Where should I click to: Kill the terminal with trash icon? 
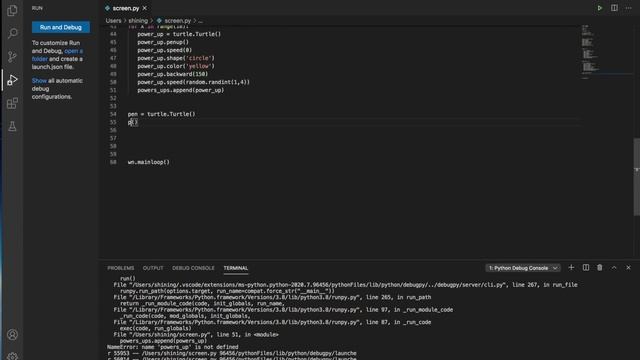click(x=600, y=268)
